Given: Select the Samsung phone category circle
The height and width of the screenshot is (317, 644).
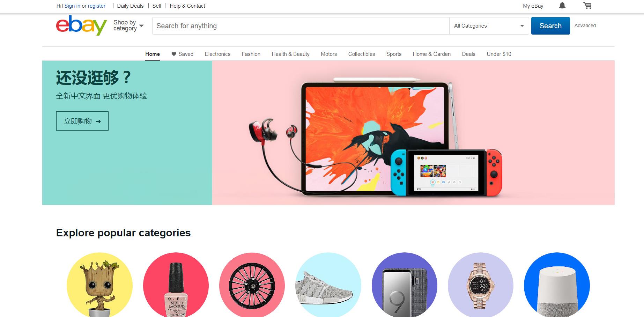Looking at the screenshot, I should point(405,285).
